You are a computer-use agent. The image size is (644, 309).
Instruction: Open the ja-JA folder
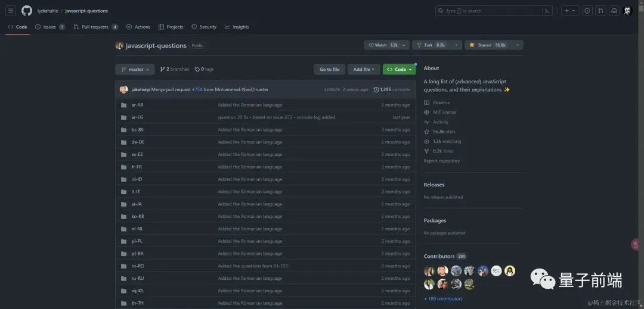click(137, 204)
